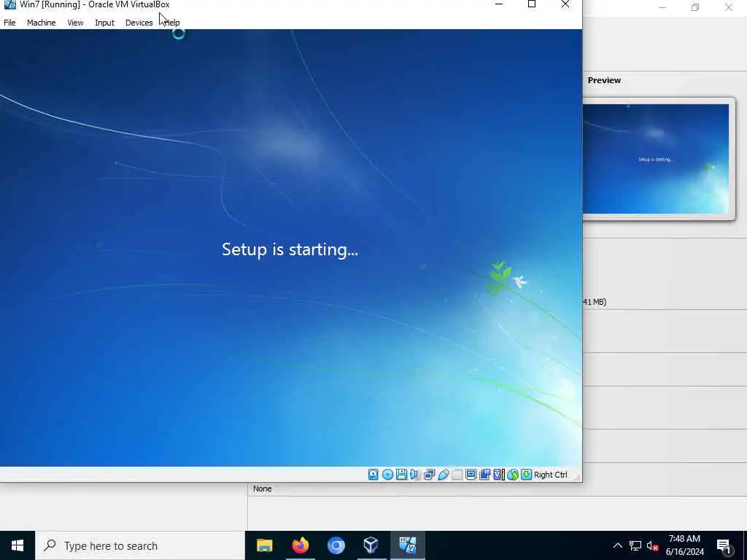
Task: Open the View menu
Action: click(75, 23)
